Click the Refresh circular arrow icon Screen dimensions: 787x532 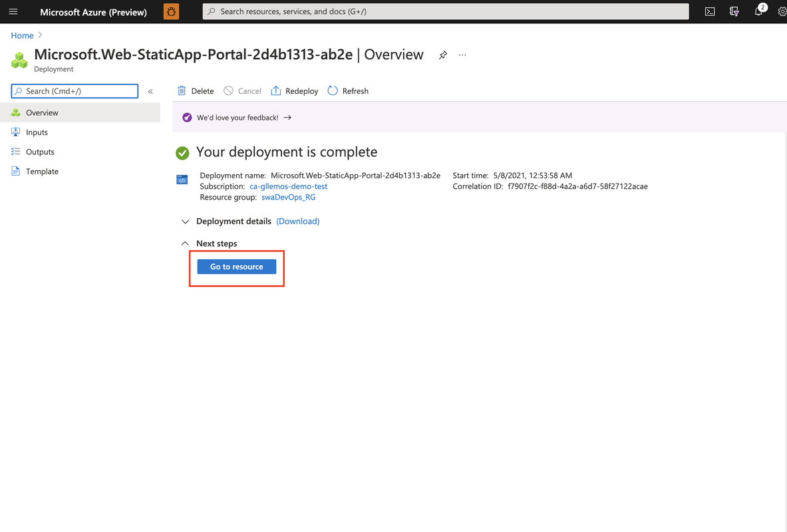pos(332,91)
